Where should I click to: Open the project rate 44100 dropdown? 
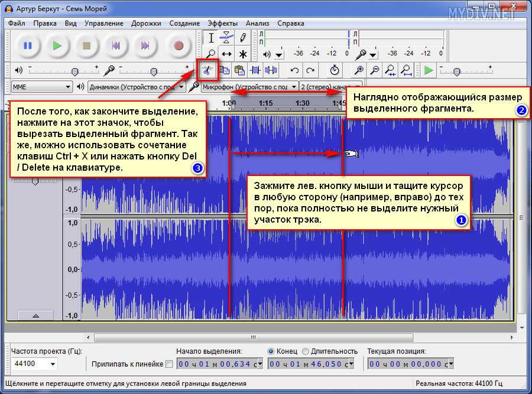[34, 364]
